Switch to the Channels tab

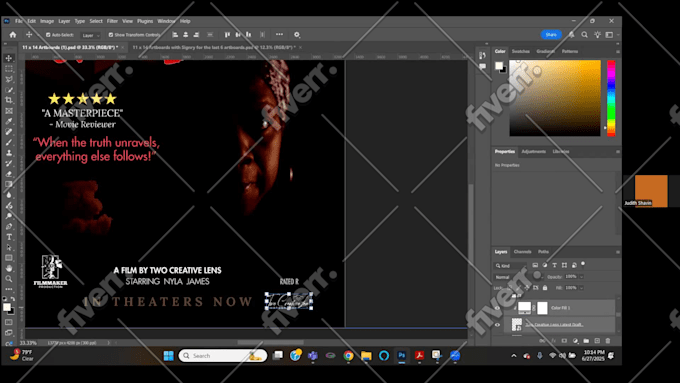coord(522,252)
